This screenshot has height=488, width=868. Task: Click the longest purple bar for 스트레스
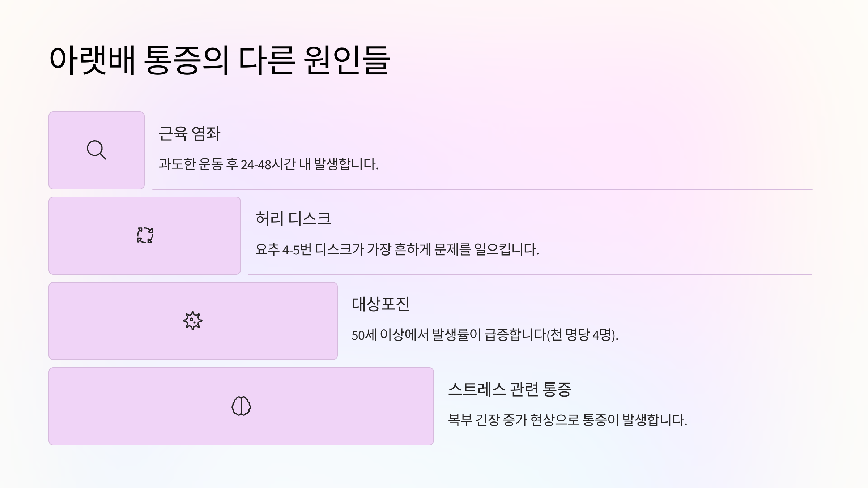[241, 406]
